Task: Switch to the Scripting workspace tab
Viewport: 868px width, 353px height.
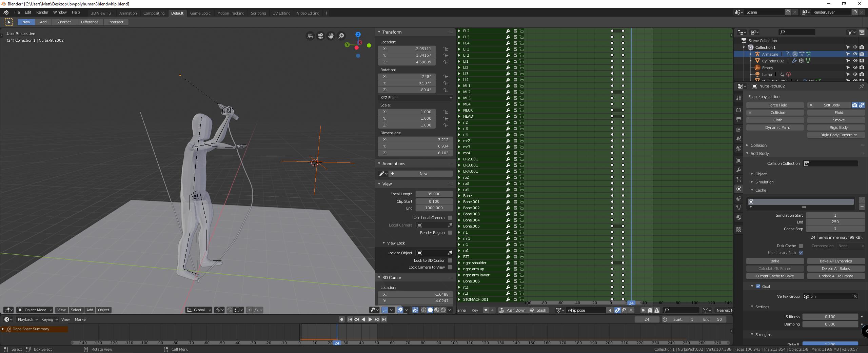Action: click(x=258, y=13)
